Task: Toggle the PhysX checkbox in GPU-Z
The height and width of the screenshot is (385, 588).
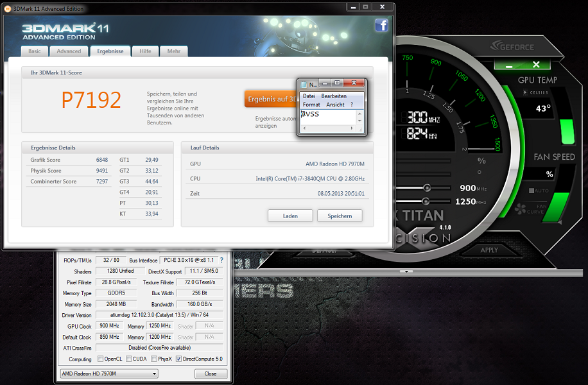Action: click(x=154, y=359)
